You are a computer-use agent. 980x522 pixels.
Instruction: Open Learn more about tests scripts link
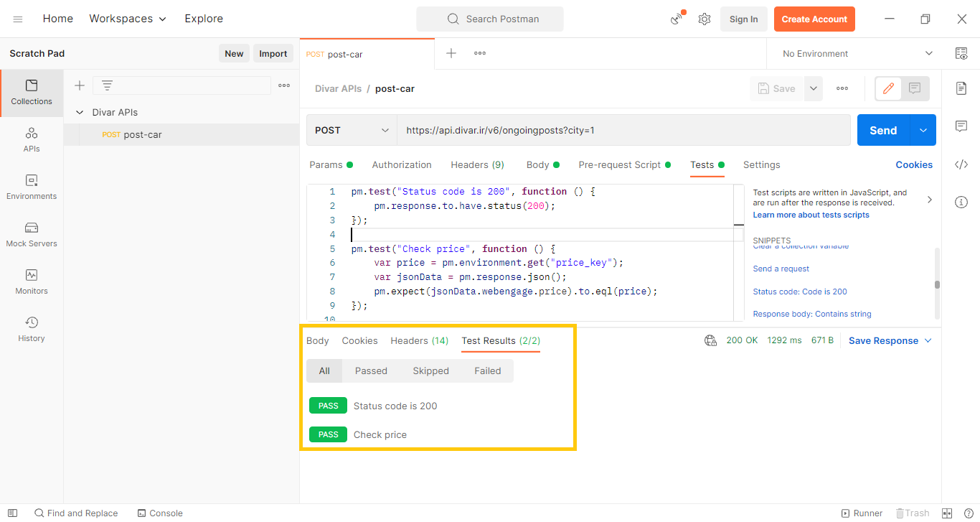(811, 215)
